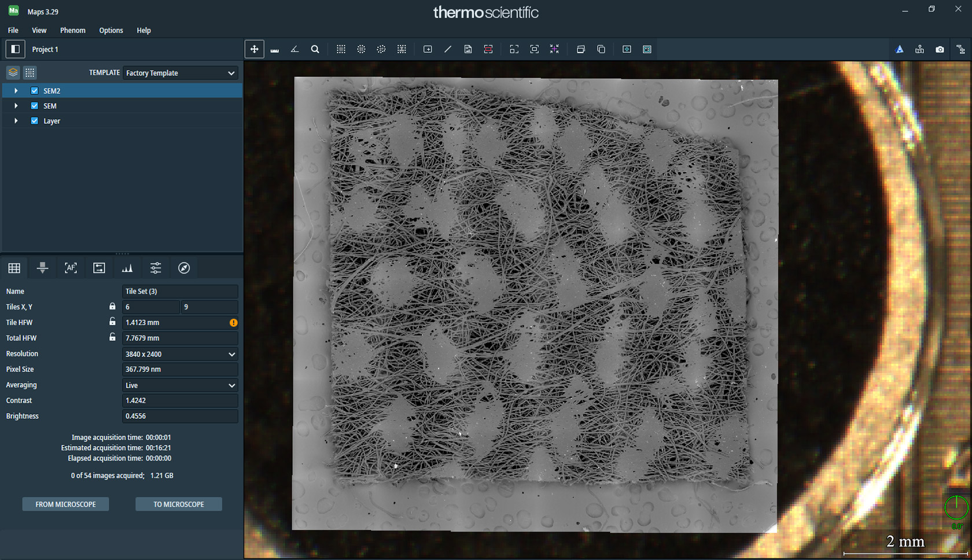Click the green rotation dial indicator

[956, 508]
